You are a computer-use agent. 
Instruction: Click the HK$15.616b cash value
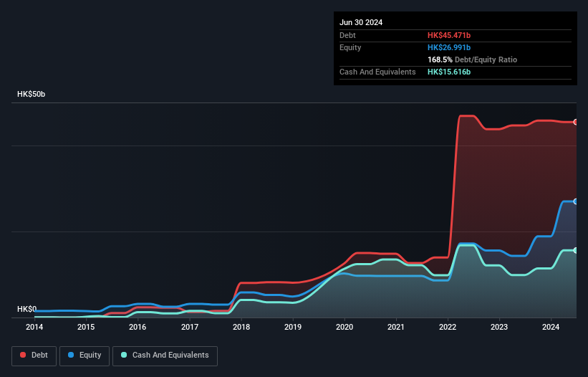[449, 72]
